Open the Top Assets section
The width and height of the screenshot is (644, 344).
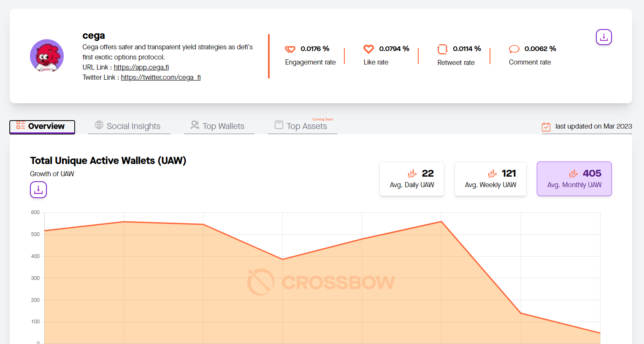[x=307, y=126]
